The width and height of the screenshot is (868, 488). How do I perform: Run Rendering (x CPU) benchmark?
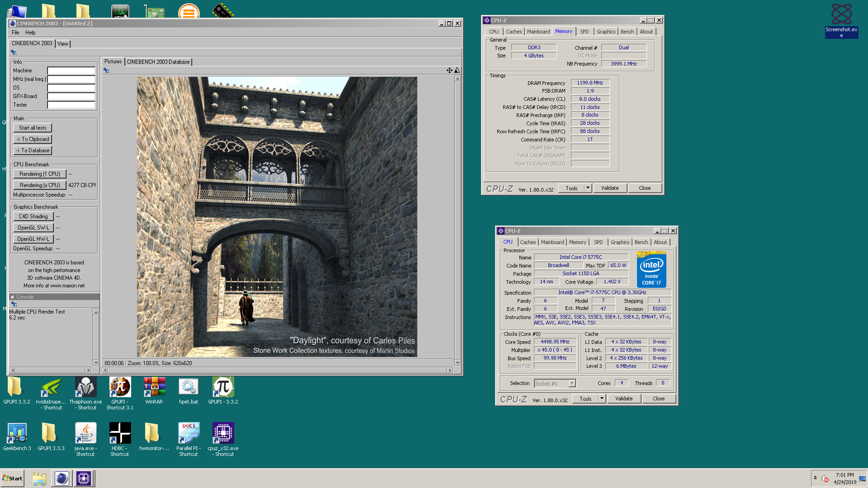pyautogui.click(x=40, y=185)
